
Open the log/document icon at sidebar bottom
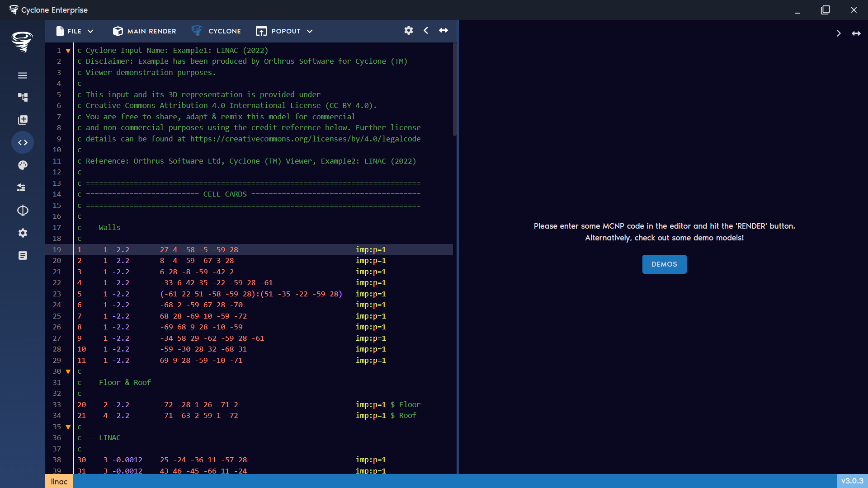[x=23, y=255]
